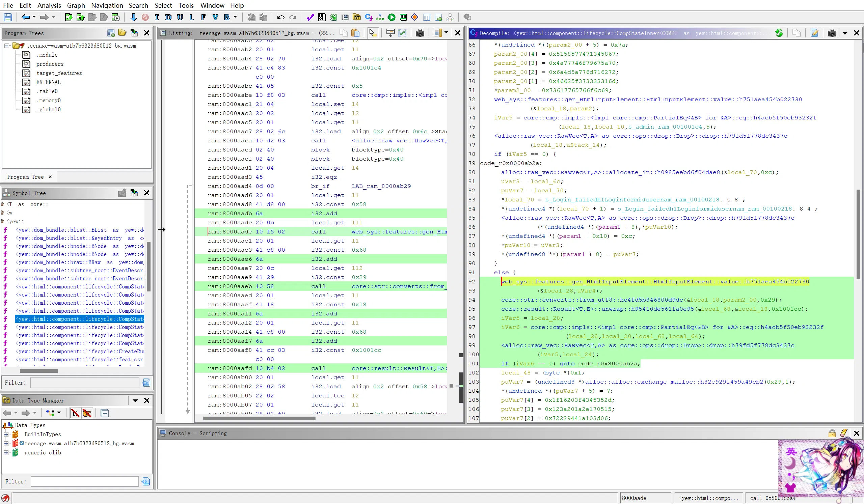Expand the generic_clib data type node
864x504 pixels.
(x=6, y=452)
